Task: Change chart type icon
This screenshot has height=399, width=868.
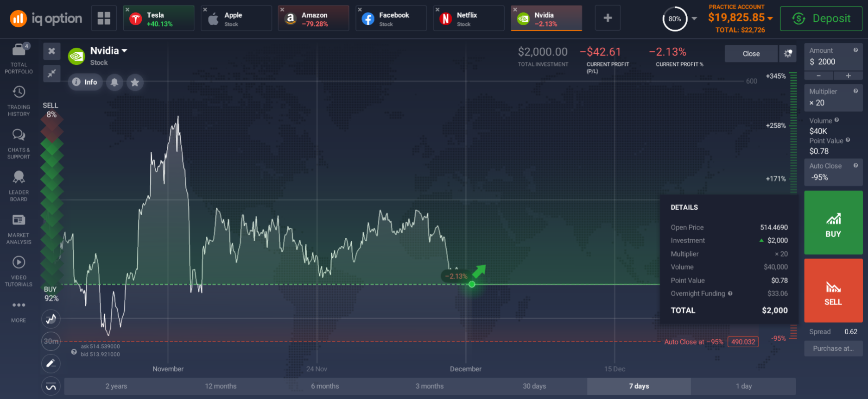Action: [x=51, y=319]
